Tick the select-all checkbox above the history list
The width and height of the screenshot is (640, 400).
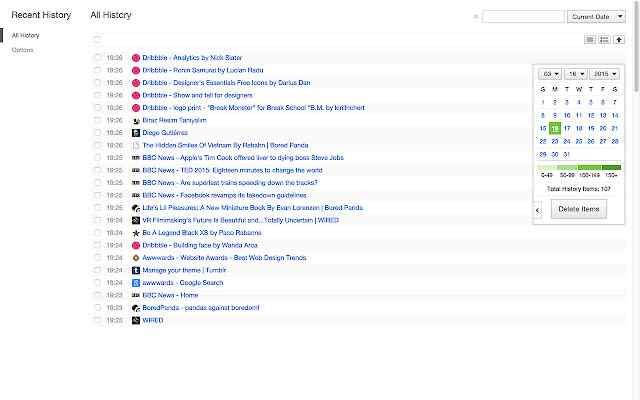coord(97,39)
